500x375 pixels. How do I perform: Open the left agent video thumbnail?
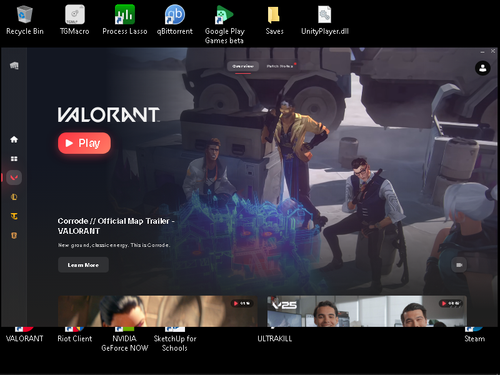[158, 311]
